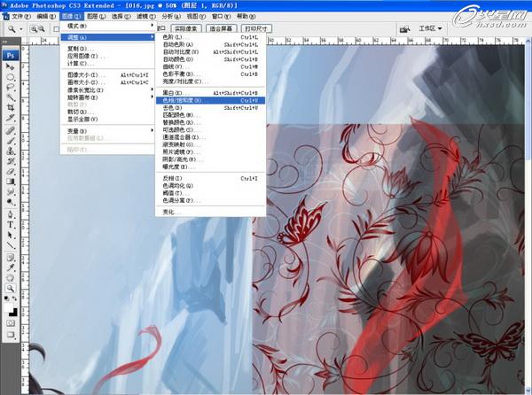Viewport: 532px width, 395px height.
Task: Change the screen mode button
Action: point(10,335)
